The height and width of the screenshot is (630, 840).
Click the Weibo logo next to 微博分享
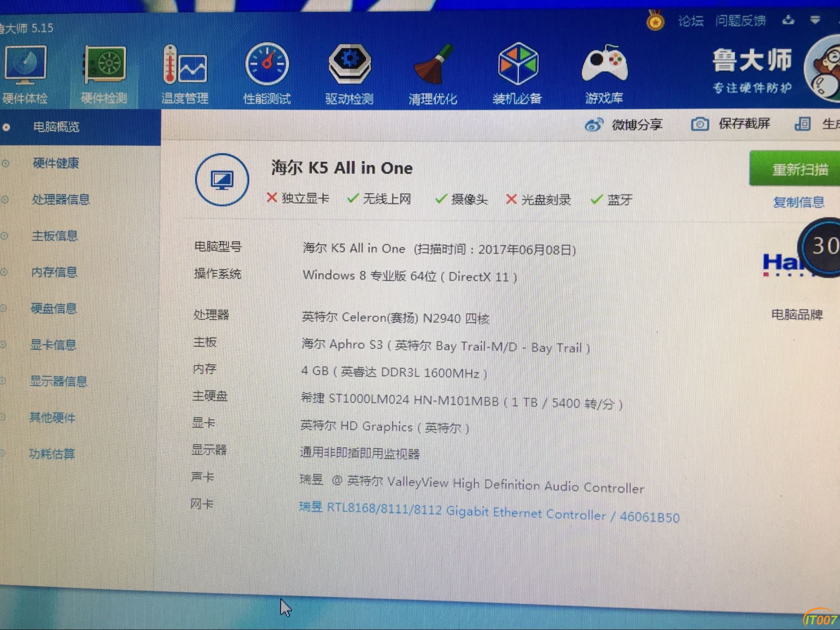tap(594, 125)
